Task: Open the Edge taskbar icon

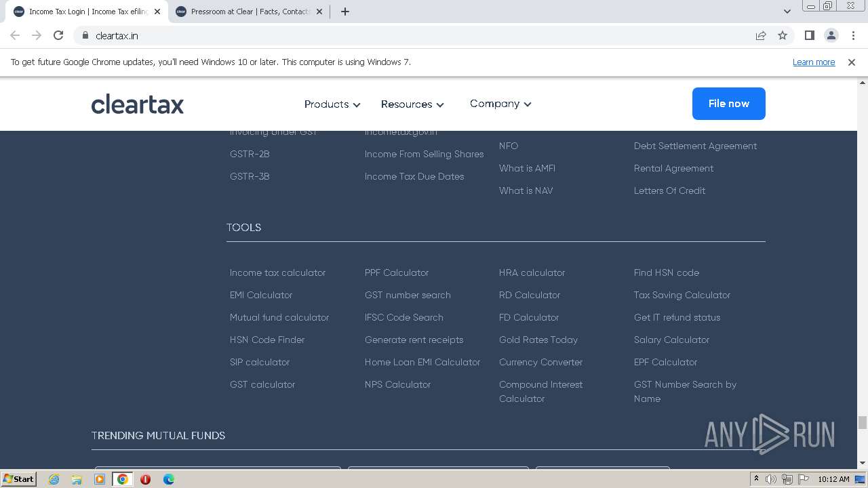Action: pyautogui.click(x=168, y=479)
